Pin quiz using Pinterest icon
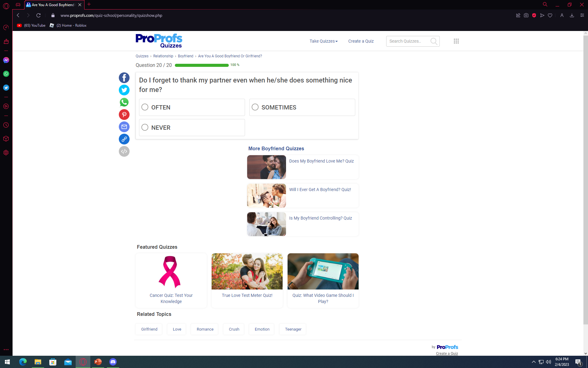This screenshot has width=588, height=368. (x=124, y=114)
